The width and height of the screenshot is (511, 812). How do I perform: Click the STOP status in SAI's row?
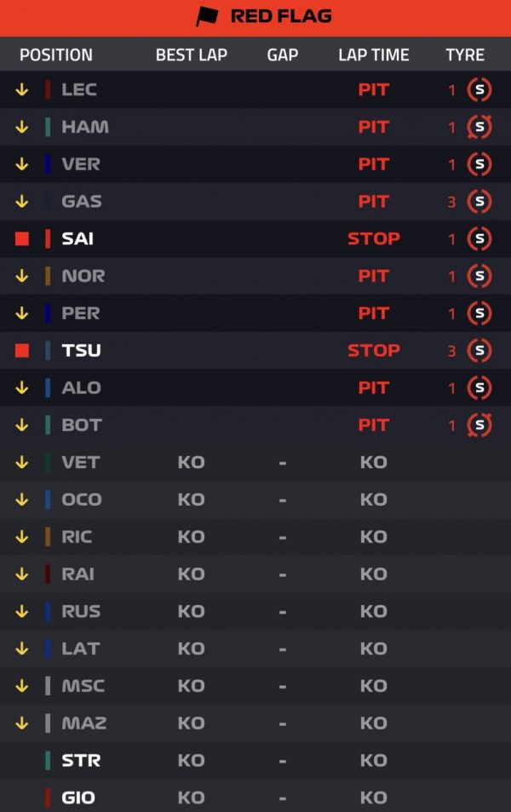point(374,238)
